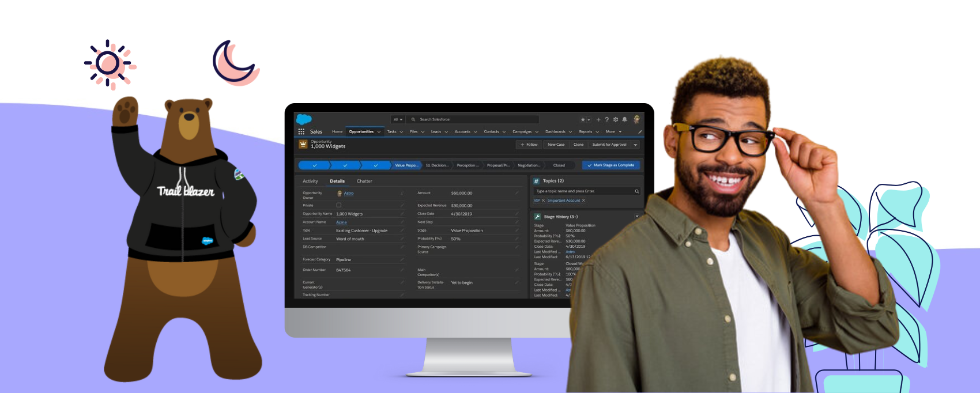Click the Follow button

point(529,145)
